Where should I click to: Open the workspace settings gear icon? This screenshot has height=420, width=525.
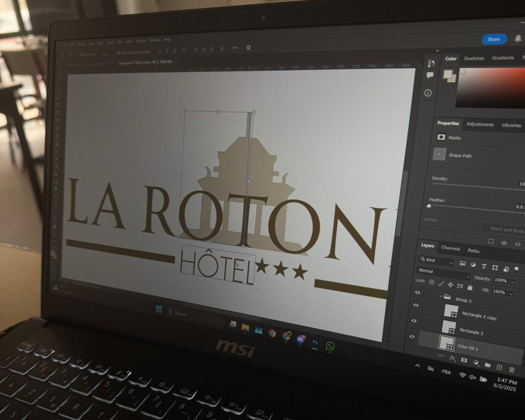[249, 48]
